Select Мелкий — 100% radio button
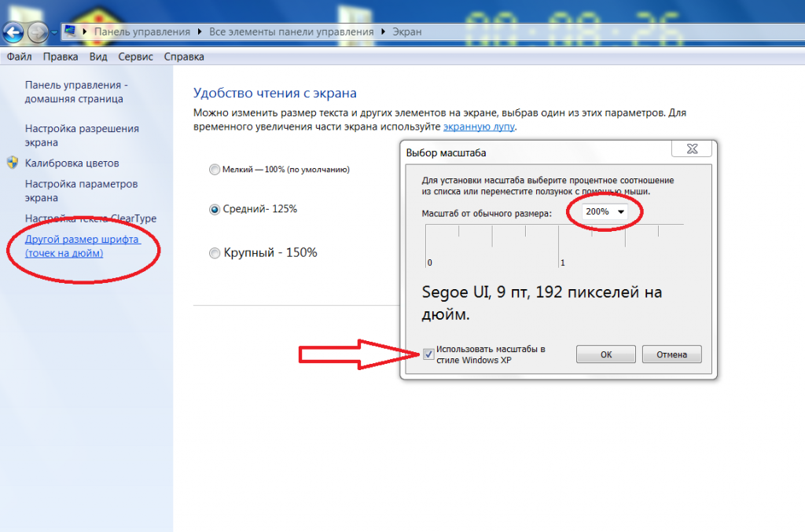 [215, 169]
